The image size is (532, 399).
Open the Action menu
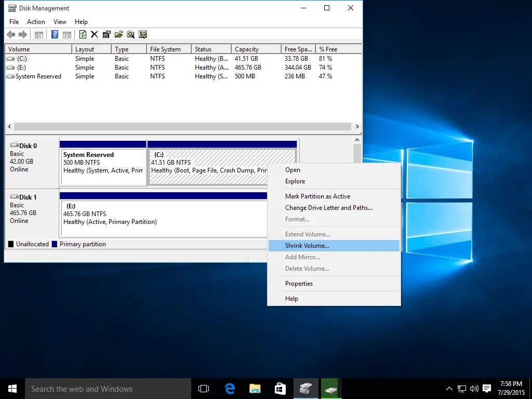(36, 22)
